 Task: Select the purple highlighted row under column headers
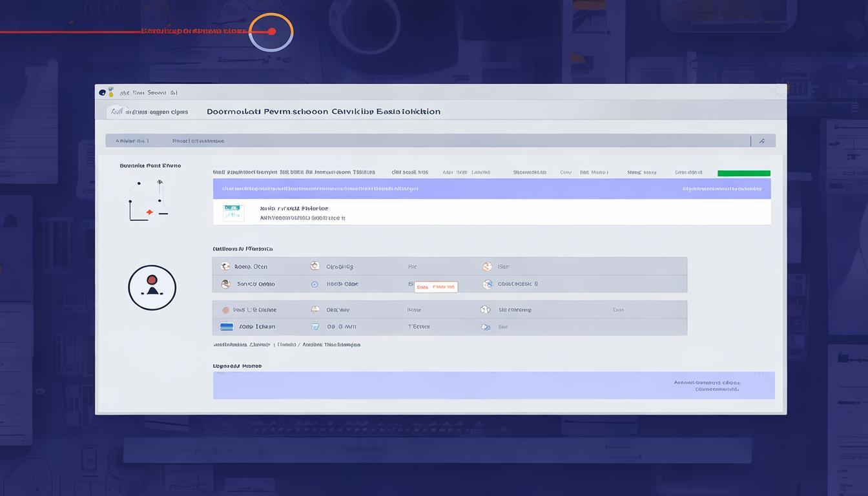click(x=491, y=189)
